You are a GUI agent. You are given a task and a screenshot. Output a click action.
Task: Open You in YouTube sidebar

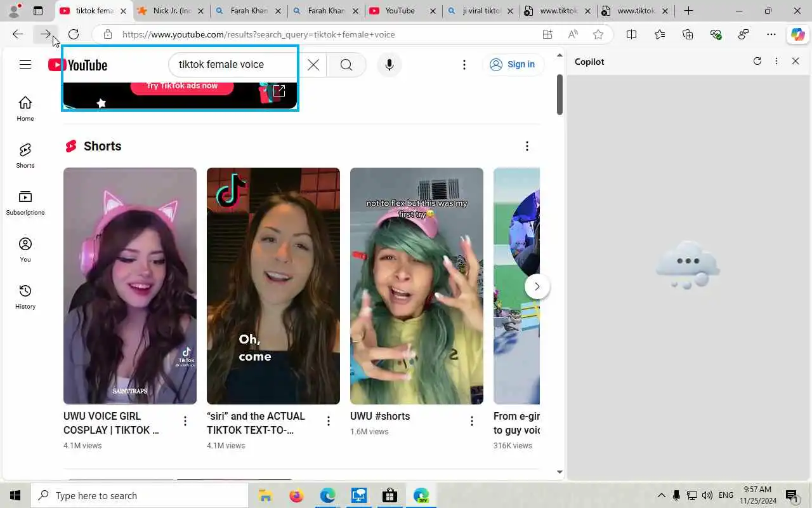pos(25,250)
